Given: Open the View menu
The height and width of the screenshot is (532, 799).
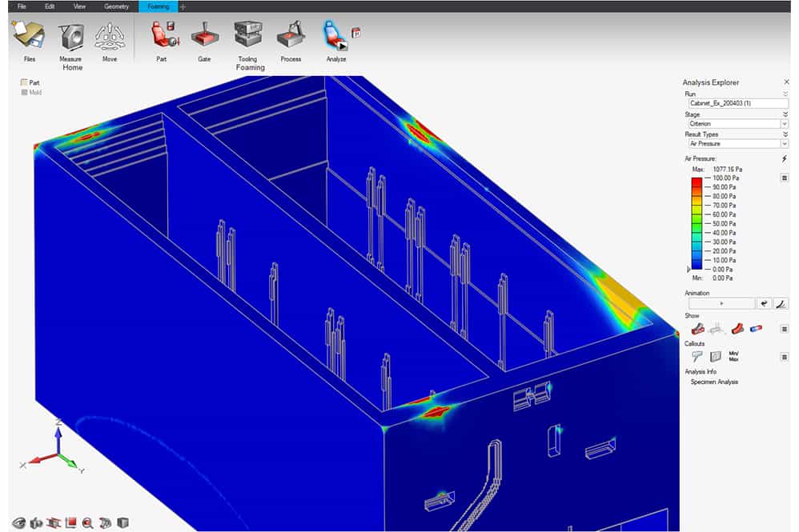Looking at the screenshot, I should [79, 6].
